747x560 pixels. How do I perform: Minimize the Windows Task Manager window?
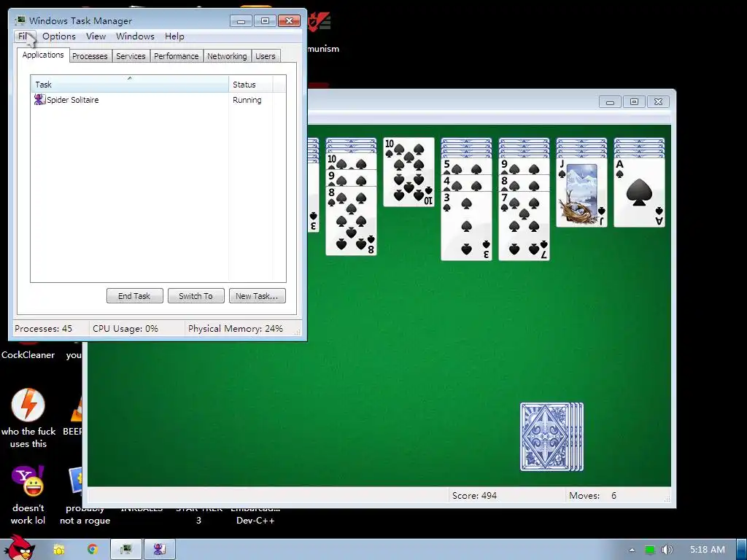click(241, 21)
